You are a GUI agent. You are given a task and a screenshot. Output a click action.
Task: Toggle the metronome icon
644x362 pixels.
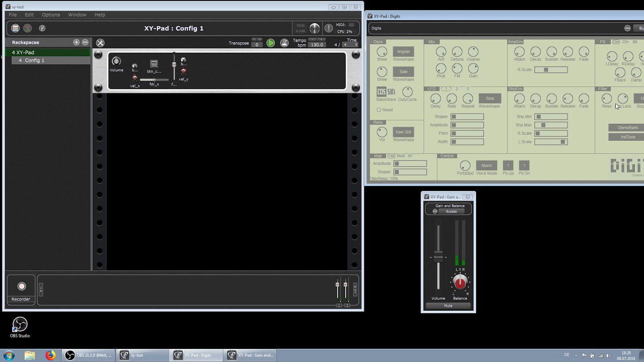click(x=284, y=43)
